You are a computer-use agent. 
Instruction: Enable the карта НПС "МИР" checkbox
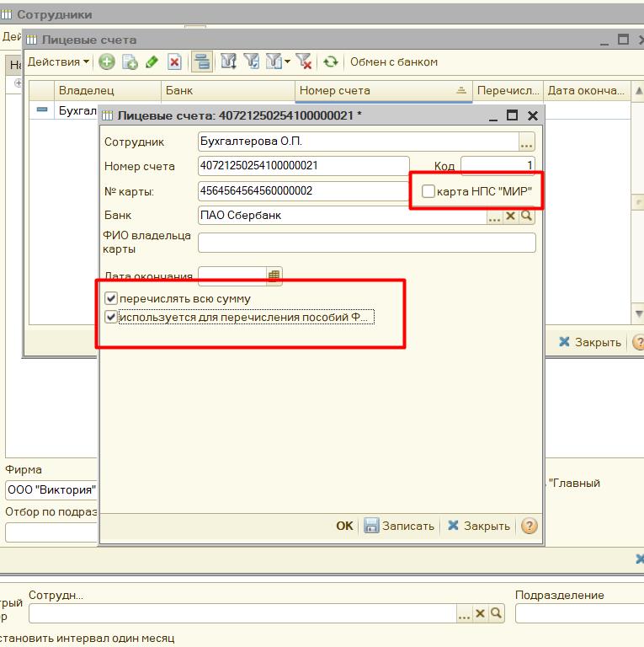tap(428, 191)
